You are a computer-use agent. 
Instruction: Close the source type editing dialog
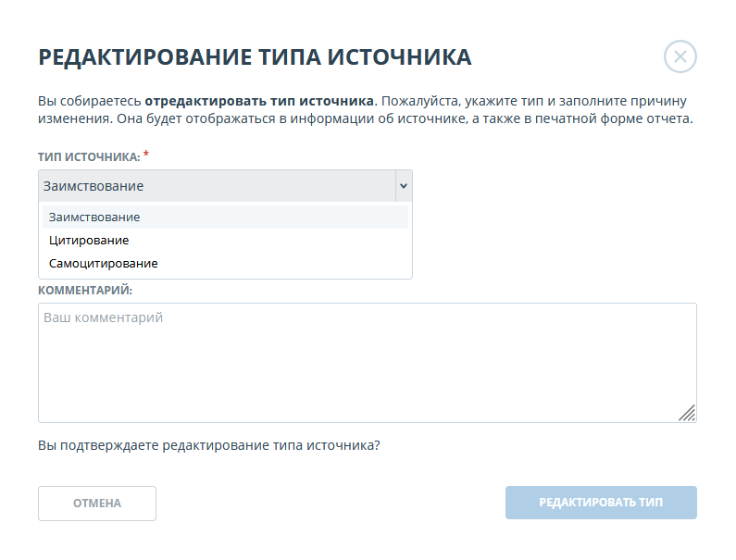pos(680,57)
